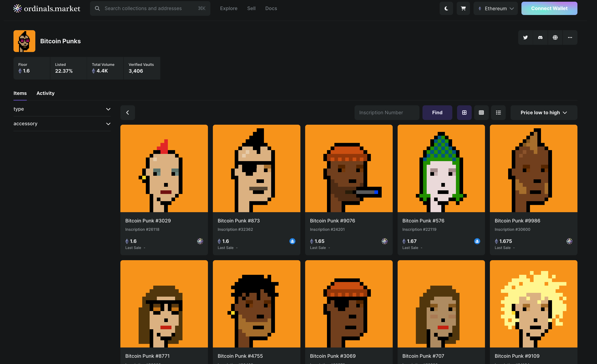Image resolution: width=597 pixels, height=364 pixels.
Task: Click the Listed 22.37% stat
Action: [68, 68]
